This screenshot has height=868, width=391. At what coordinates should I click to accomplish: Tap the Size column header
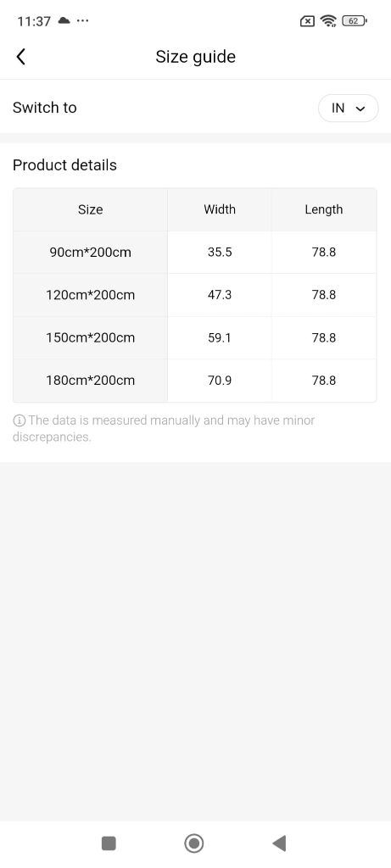pyautogui.click(x=90, y=209)
